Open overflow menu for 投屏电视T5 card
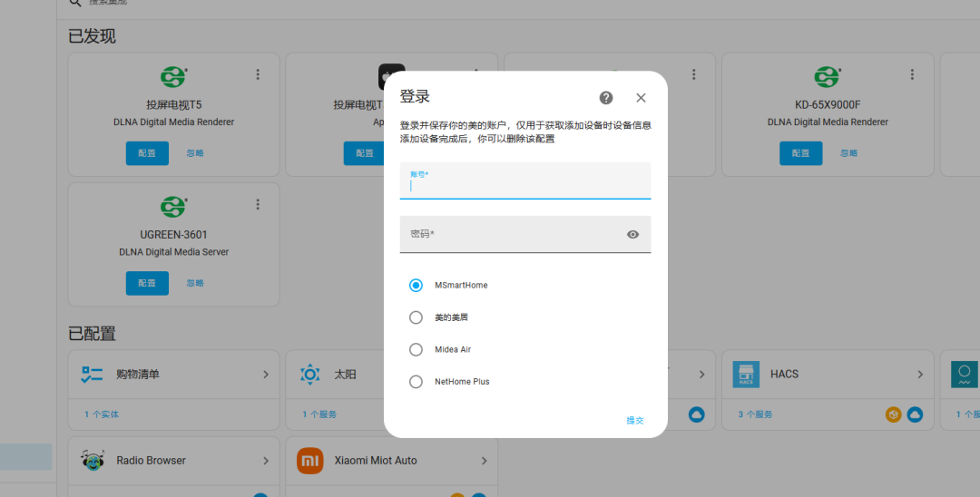The image size is (980, 497). point(258,74)
